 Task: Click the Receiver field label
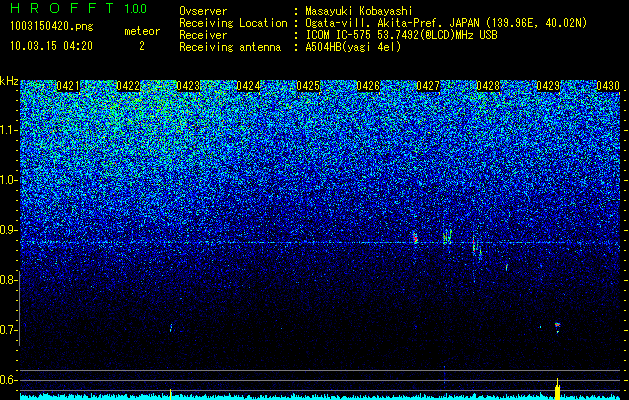(x=203, y=35)
